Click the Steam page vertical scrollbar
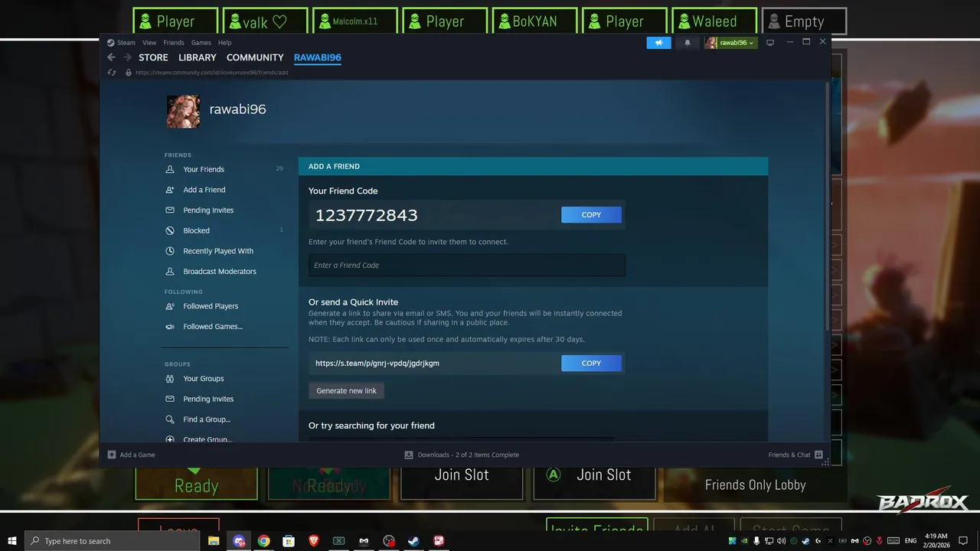 pyautogui.click(x=827, y=207)
